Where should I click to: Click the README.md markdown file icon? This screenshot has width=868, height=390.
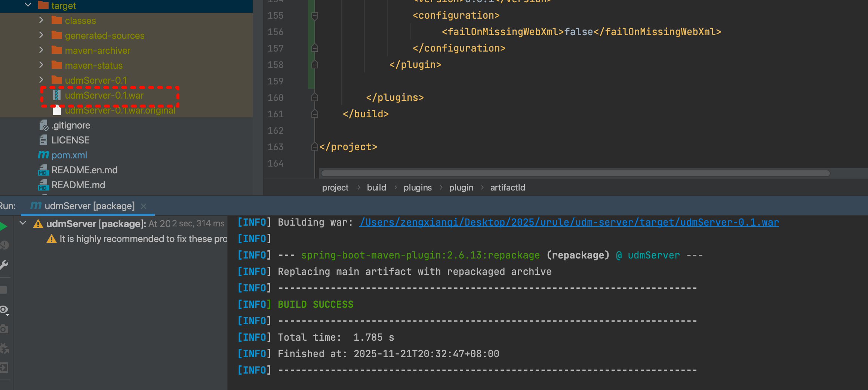point(43,185)
